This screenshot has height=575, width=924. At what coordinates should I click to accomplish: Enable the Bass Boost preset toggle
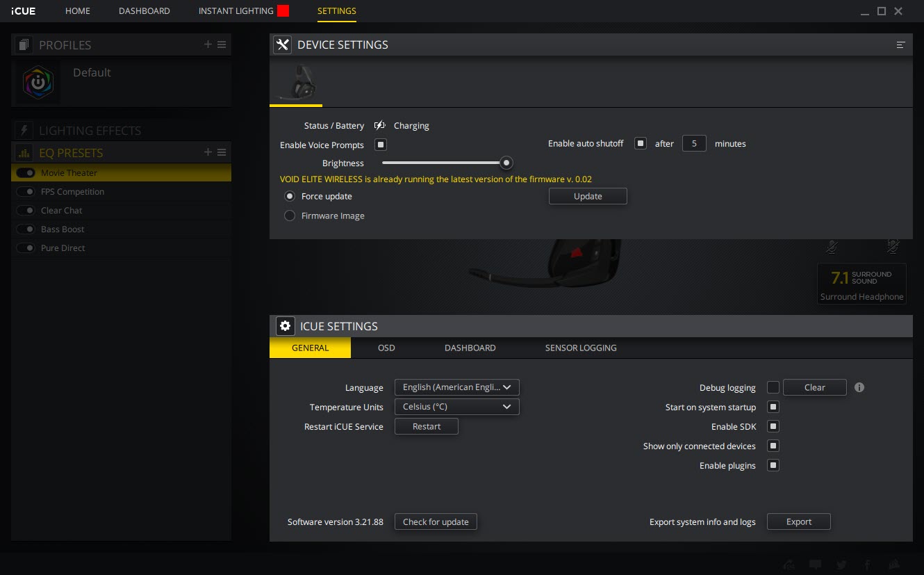pos(26,229)
